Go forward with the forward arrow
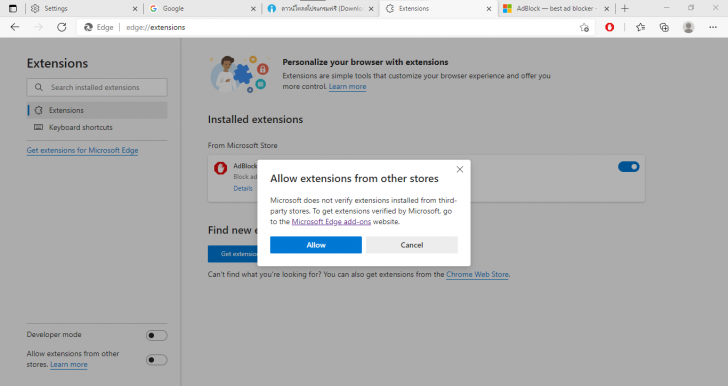The height and width of the screenshot is (386, 728). [38, 27]
